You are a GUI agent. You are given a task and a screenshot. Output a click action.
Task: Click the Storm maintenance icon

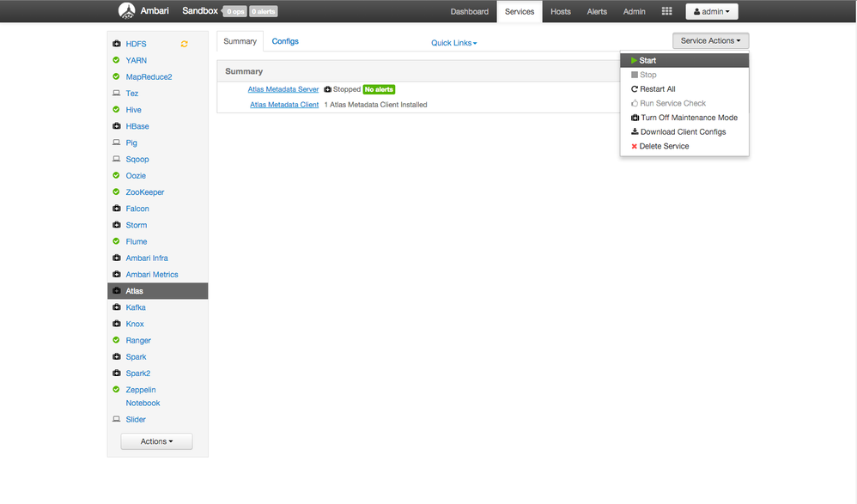[117, 225]
